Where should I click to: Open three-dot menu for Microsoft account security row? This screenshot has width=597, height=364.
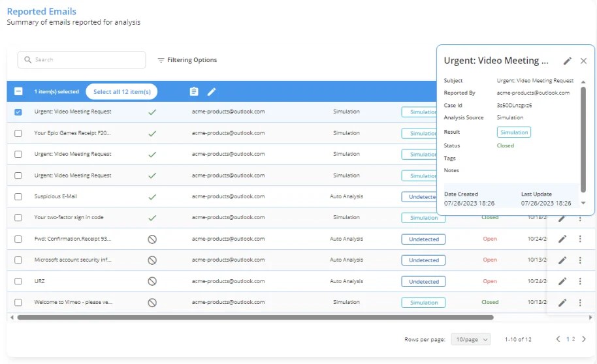tap(580, 260)
